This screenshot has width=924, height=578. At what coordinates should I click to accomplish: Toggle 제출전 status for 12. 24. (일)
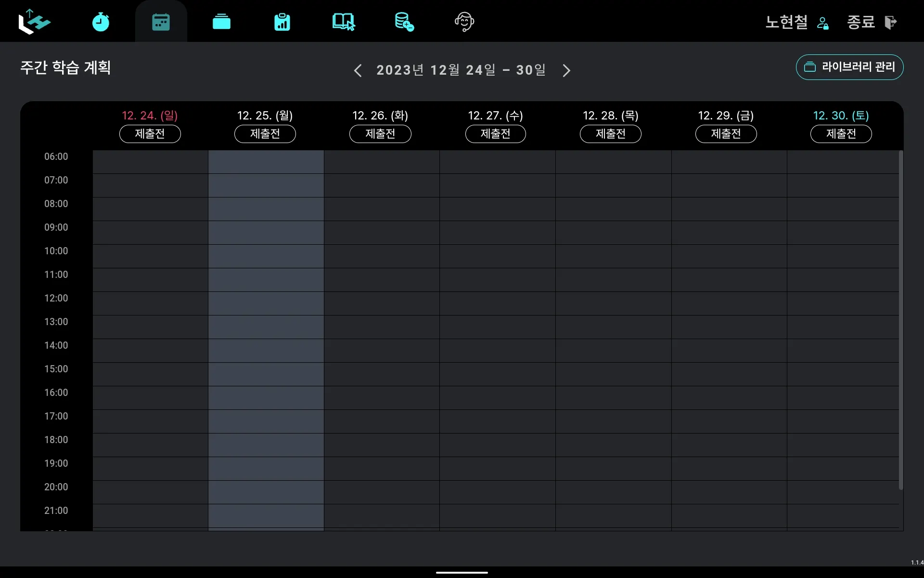click(150, 134)
